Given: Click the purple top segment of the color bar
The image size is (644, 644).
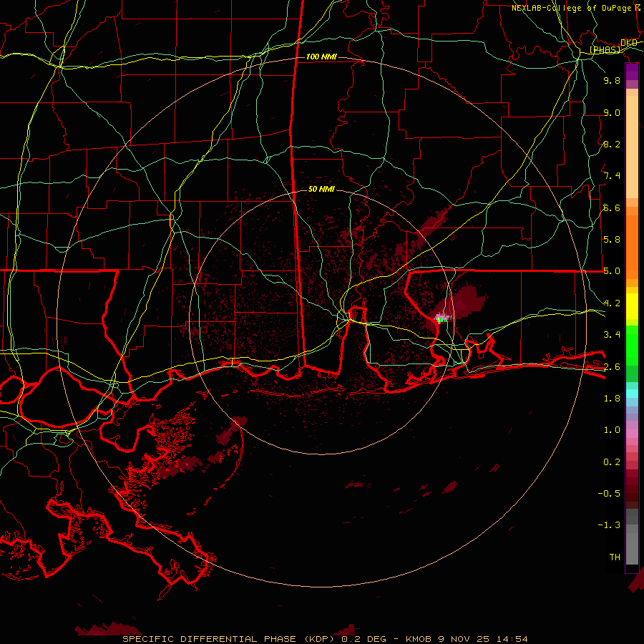Looking at the screenshot, I should coord(632,72).
